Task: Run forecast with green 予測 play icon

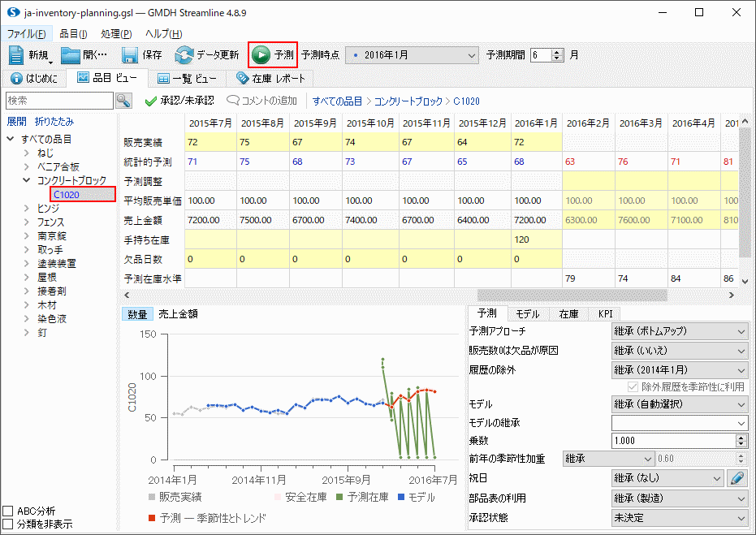Action: coord(261,55)
